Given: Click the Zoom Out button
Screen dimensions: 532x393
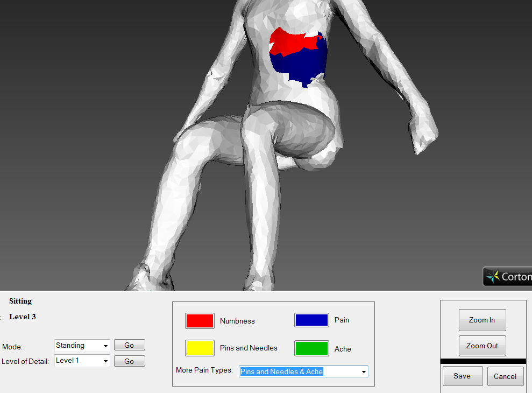Looking at the screenshot, I should point(482,346).
